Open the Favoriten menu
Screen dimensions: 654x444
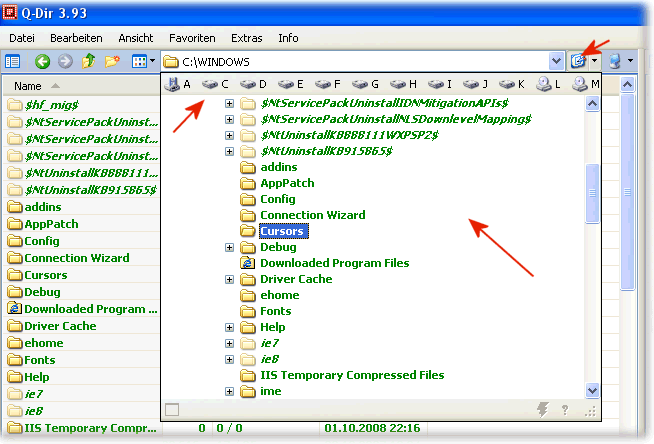[x=192, y=38]
